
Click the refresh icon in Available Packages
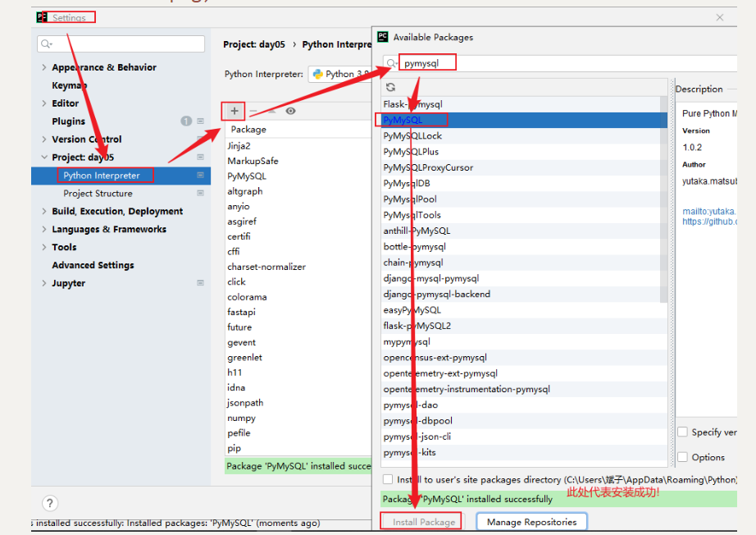(x=390, y=87)
